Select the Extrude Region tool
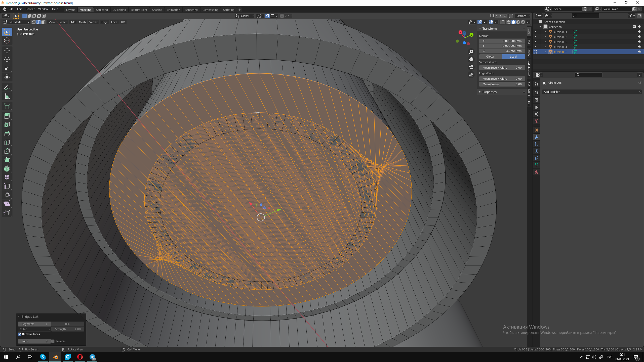Viewport: 644px width, 362px height. pos(7,116)
